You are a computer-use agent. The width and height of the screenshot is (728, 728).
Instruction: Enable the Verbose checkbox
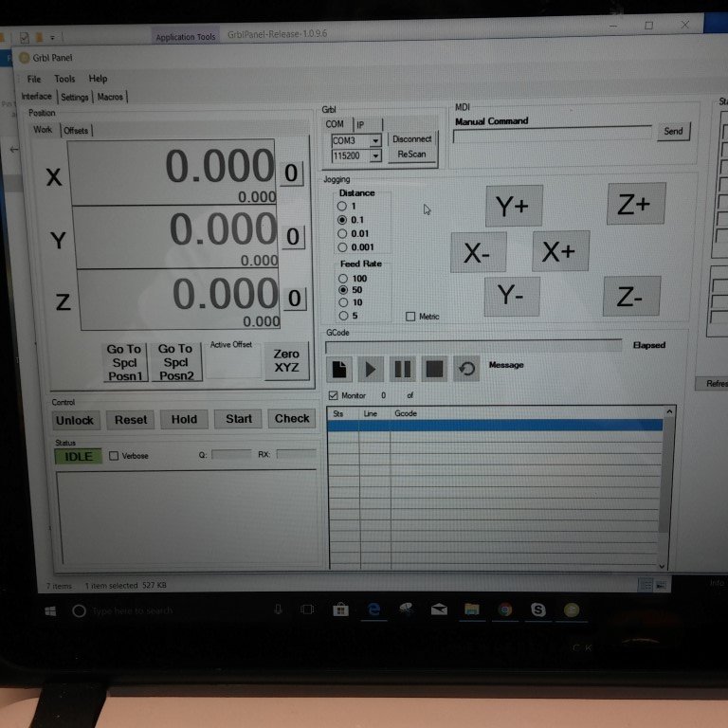point(115,456)
